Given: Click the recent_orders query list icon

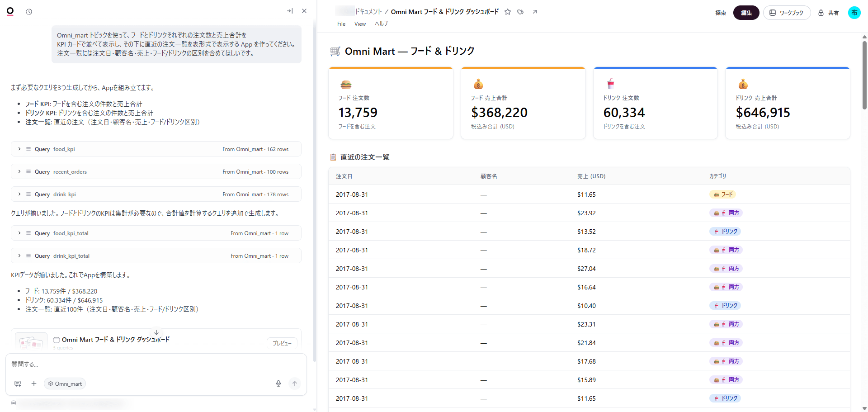Looking at the screenshot, I should (x=28, y=171).
